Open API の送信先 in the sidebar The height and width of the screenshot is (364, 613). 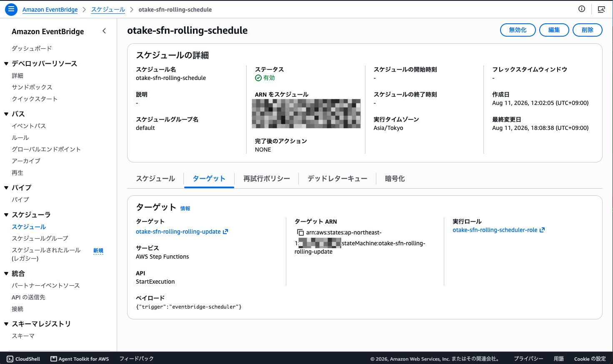click(28, 297)
